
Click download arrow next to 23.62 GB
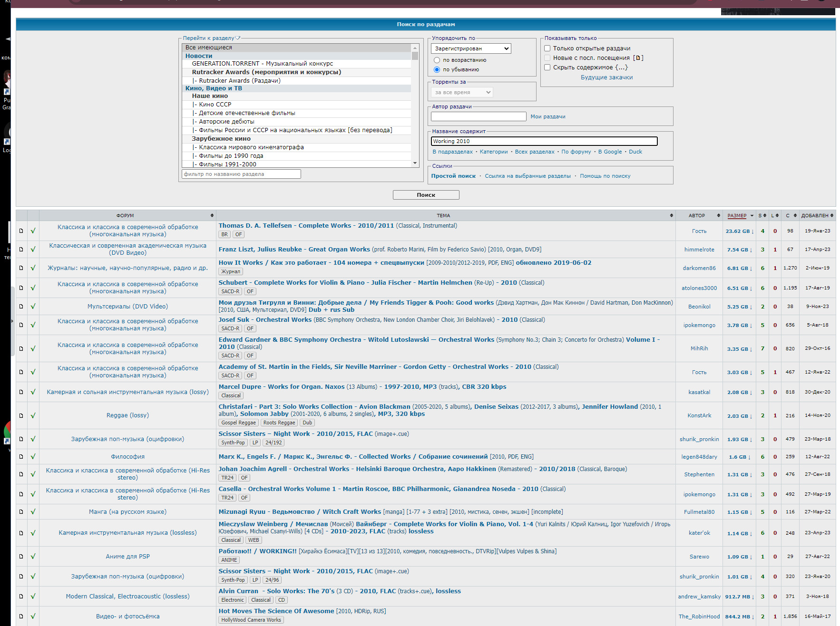pyautogui.click(x=752, y=231)
